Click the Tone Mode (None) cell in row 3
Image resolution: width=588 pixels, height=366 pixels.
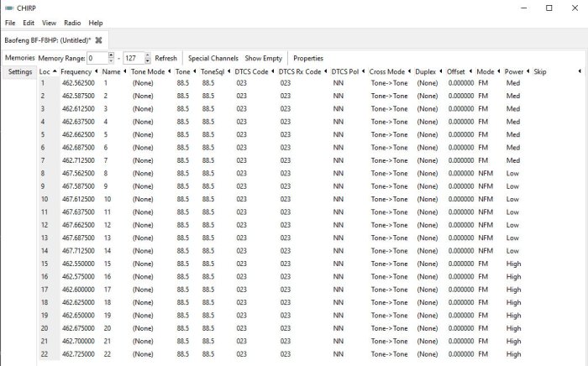(x=143, y=108)
